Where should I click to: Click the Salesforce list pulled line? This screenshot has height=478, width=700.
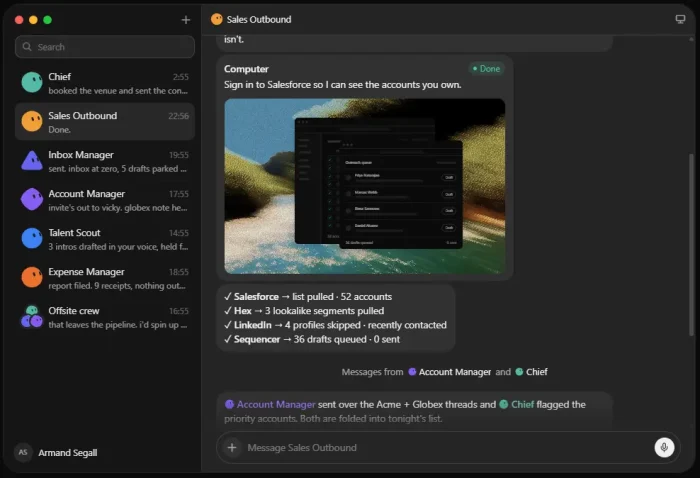pos(308,297)
